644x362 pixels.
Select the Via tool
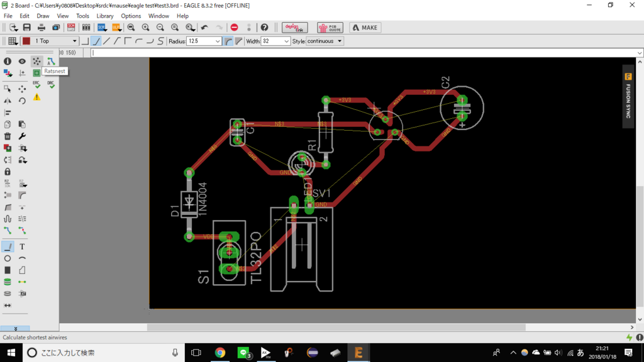coord(8,282)
